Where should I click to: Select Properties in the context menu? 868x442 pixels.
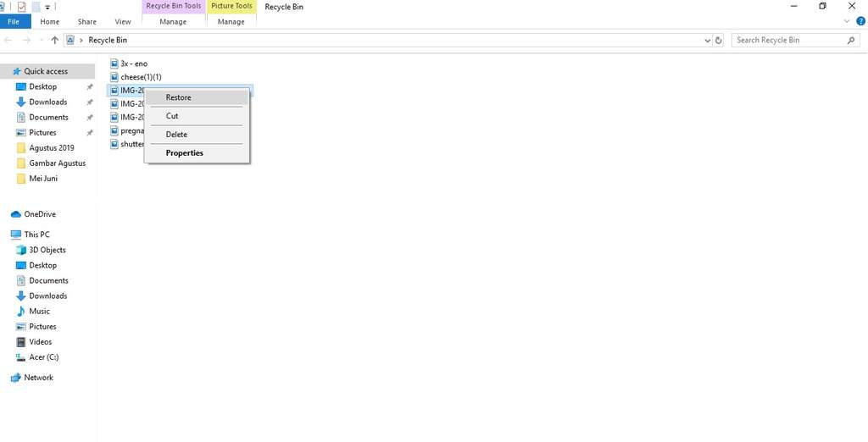point(184,153)
